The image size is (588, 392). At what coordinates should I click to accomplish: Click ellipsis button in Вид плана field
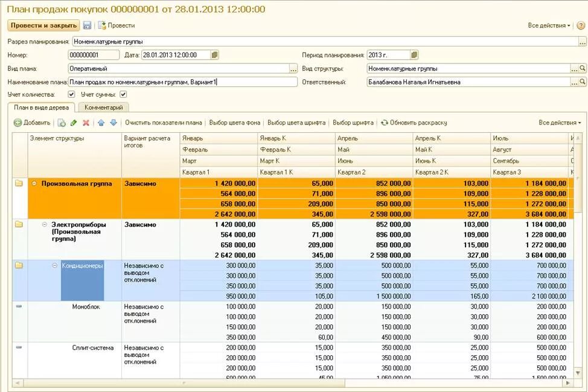[x=293, y=69]
